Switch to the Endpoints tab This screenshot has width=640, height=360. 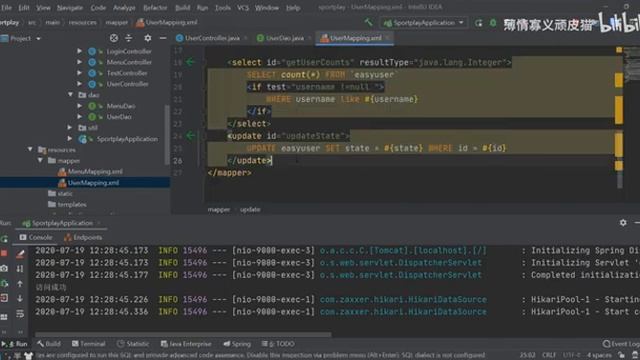point(83,237)
